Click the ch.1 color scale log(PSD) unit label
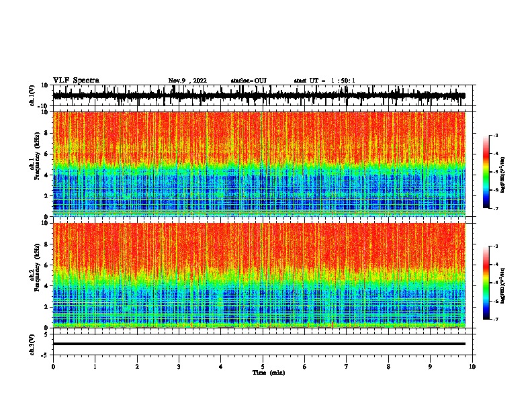 coord(503,175)
